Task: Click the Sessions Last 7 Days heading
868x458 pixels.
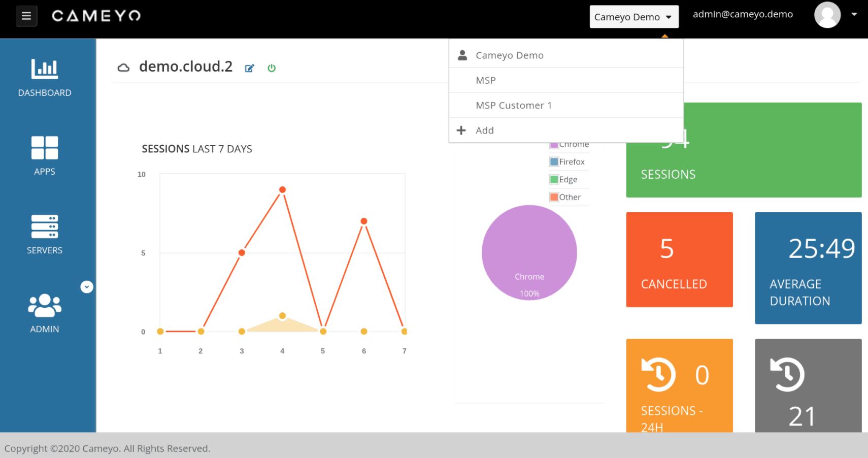Action: (197, 149)
